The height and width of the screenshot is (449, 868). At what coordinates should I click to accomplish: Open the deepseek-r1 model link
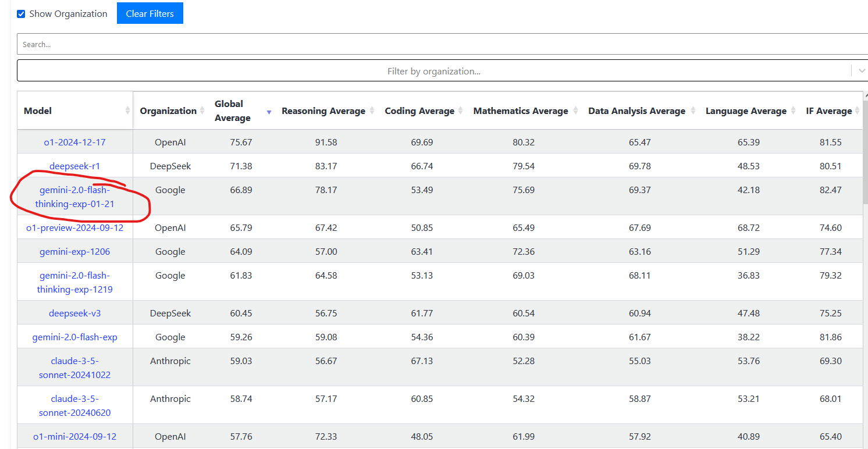75,166
